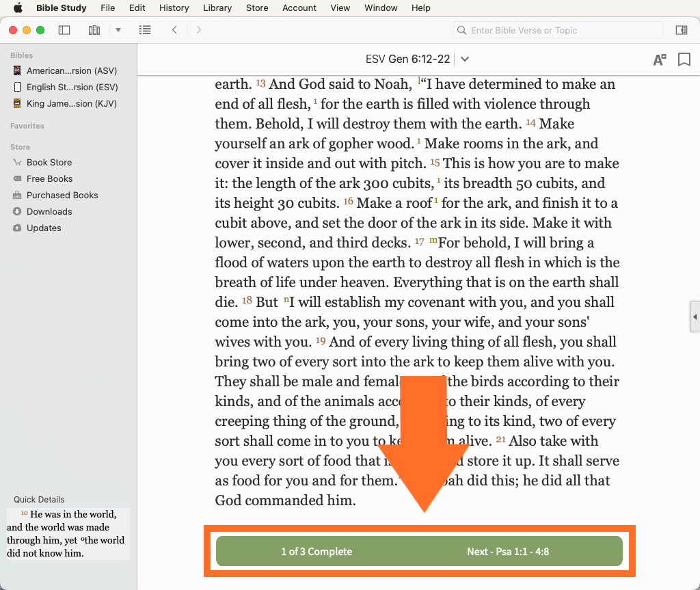Screen dimensions: 700x590
Task: Bookmark the current passage
Action: click(x=684, y=59)
